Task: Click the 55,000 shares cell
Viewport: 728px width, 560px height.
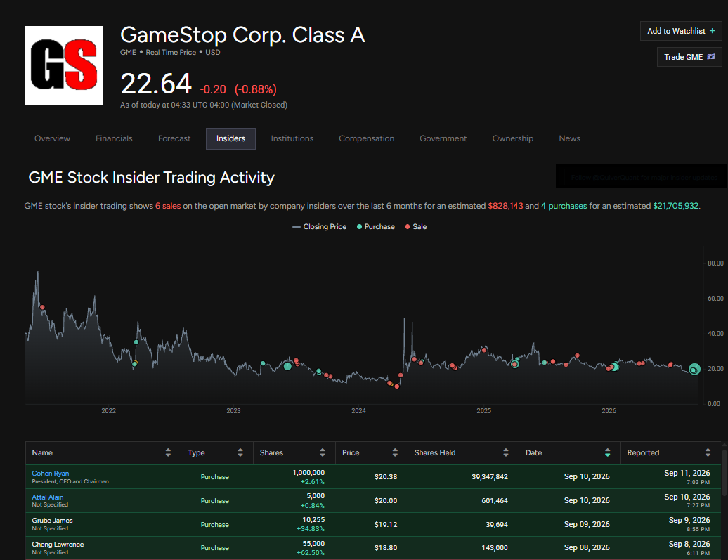Action: pos(313,544)
